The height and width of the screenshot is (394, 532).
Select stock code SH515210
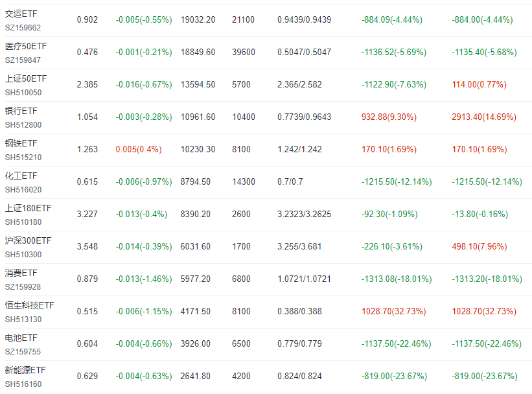tap(23, 157)
